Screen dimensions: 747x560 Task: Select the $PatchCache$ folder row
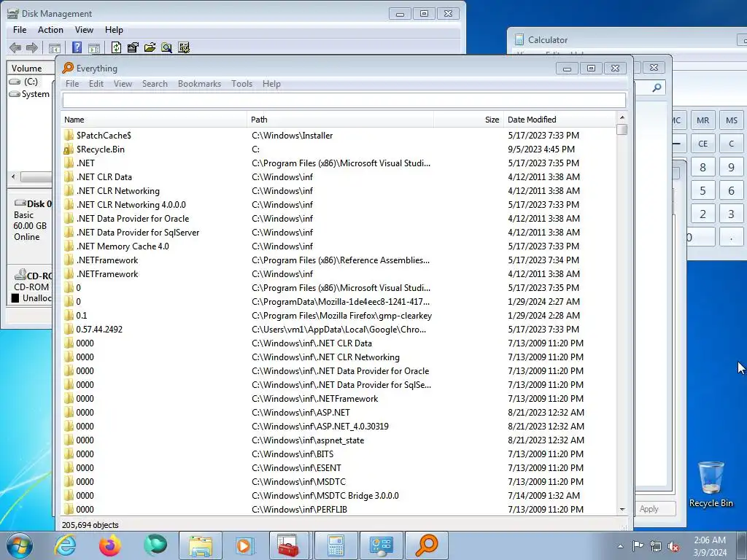(x=338, y=135)
